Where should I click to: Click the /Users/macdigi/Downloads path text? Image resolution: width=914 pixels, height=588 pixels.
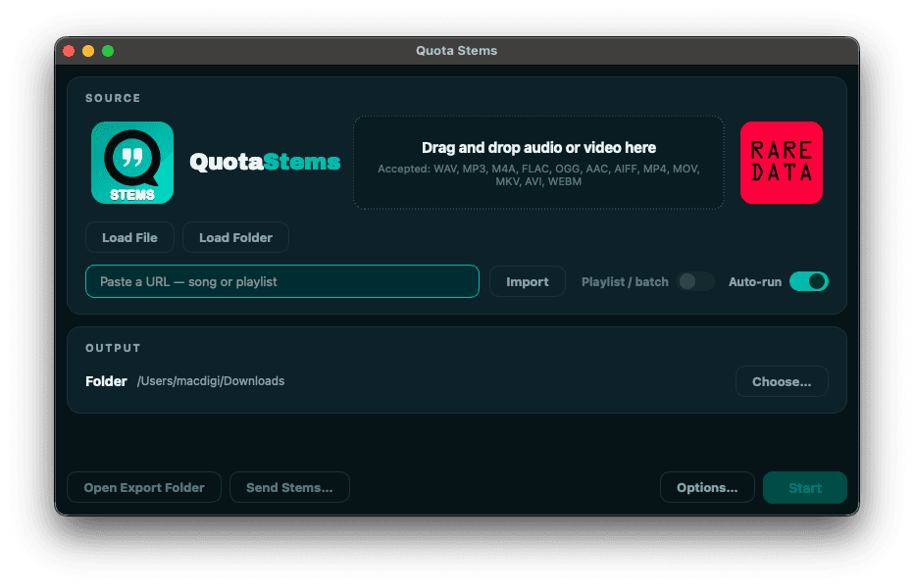(211, 381)
